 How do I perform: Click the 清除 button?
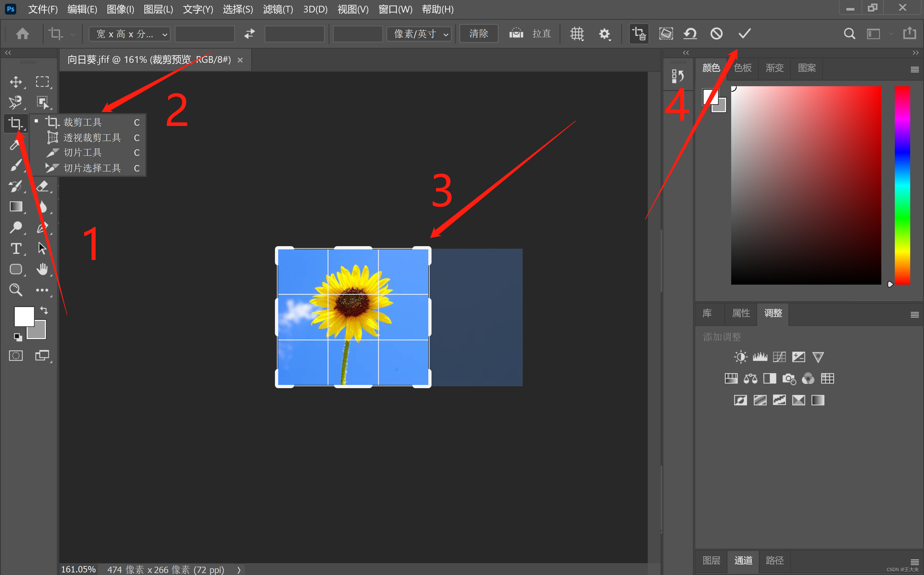pos(478,34)
